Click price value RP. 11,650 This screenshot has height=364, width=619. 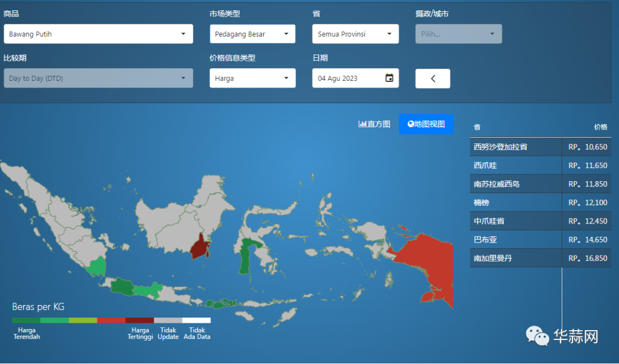click(588, 166)
